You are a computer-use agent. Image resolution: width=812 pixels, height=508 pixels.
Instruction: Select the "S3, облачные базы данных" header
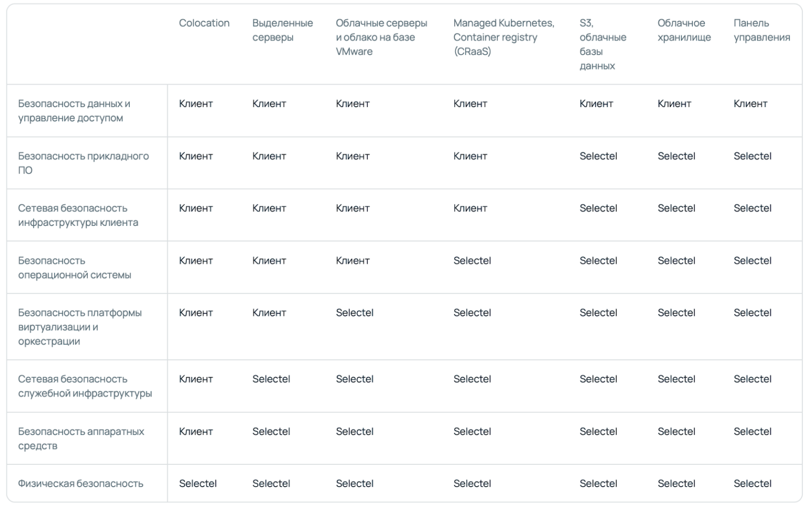coord(602,44)
